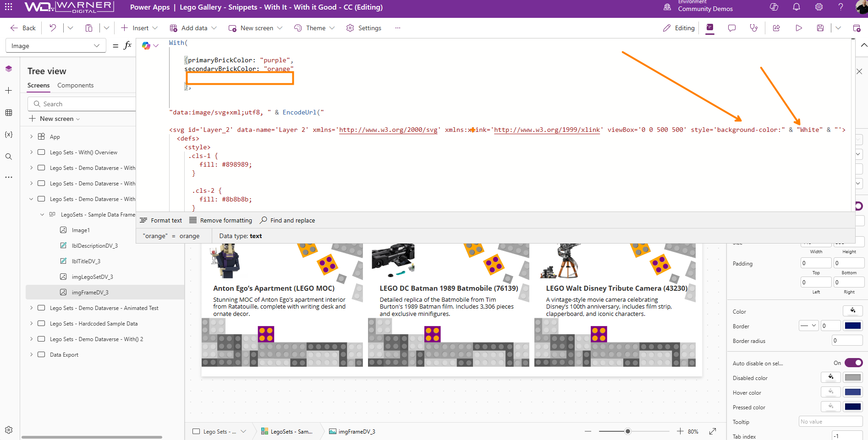Pick the Hover color swatch
The height and width of the screenshot is (440, 868).
pyautogui.click(x=853, y=392)
